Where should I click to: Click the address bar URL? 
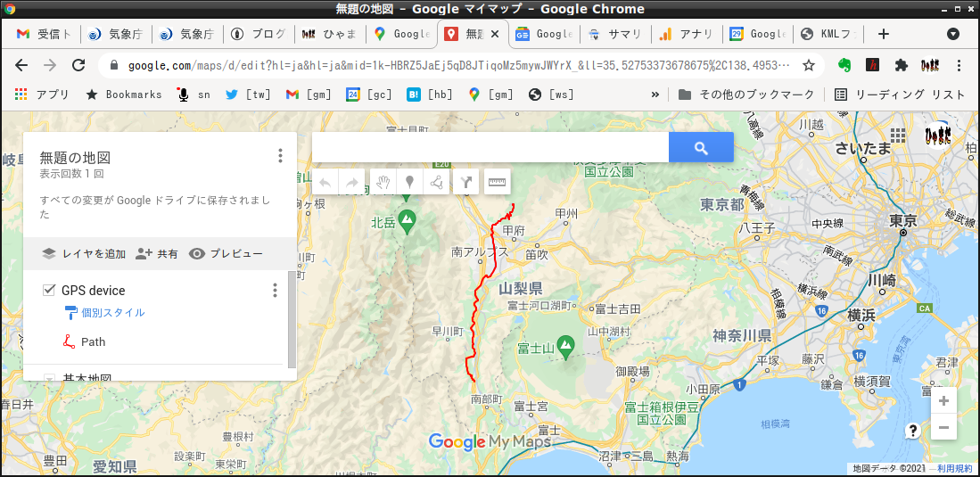click(458, 65)
